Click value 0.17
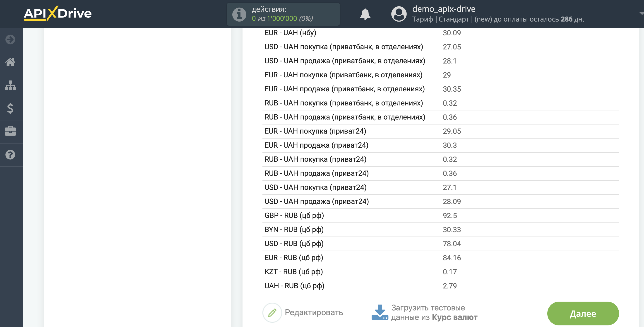Screen dimensions: 644x327 pyautogui.click(x=450, y=272)
